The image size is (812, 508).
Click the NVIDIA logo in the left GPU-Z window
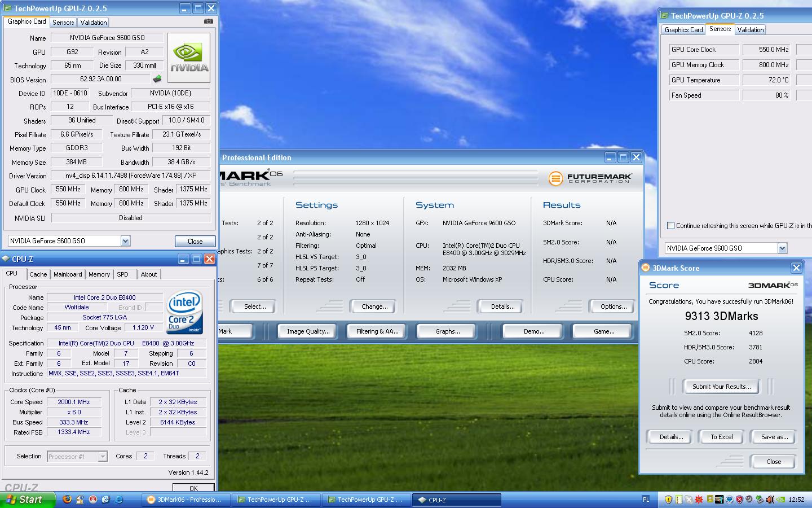click(189, 58)
